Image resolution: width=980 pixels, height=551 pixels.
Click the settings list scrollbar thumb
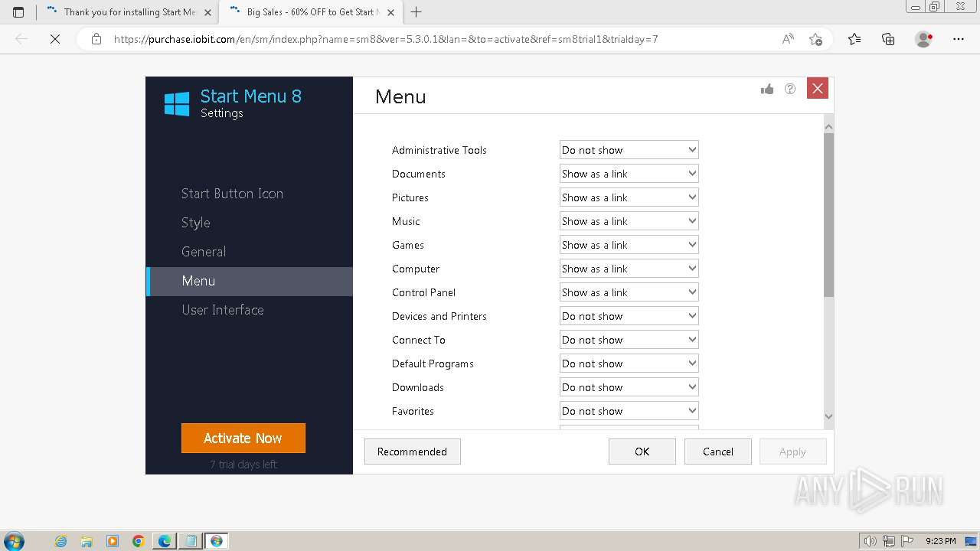[828, 215]
